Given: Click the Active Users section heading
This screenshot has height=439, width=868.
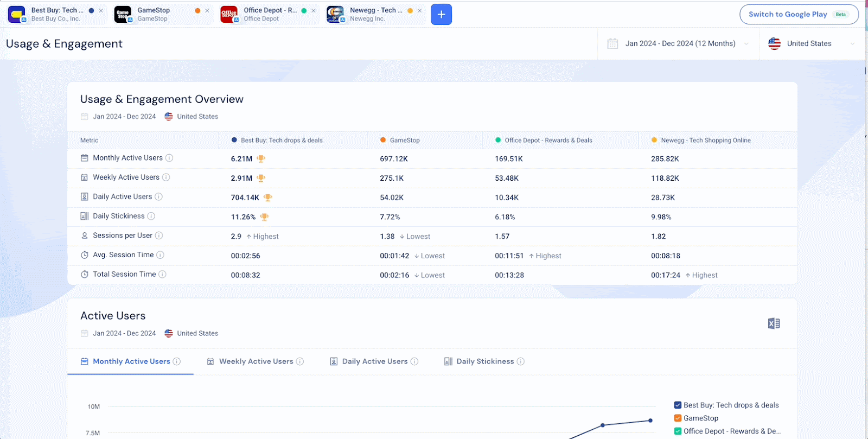Looking at the screenshot, I should click(x=113, y=316).
